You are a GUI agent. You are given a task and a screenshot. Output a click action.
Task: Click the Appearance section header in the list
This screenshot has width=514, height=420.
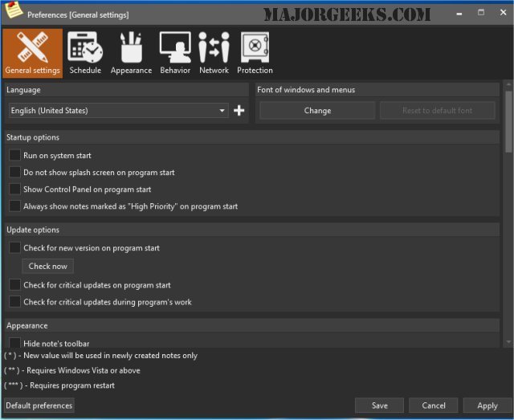tap(252, 325)
